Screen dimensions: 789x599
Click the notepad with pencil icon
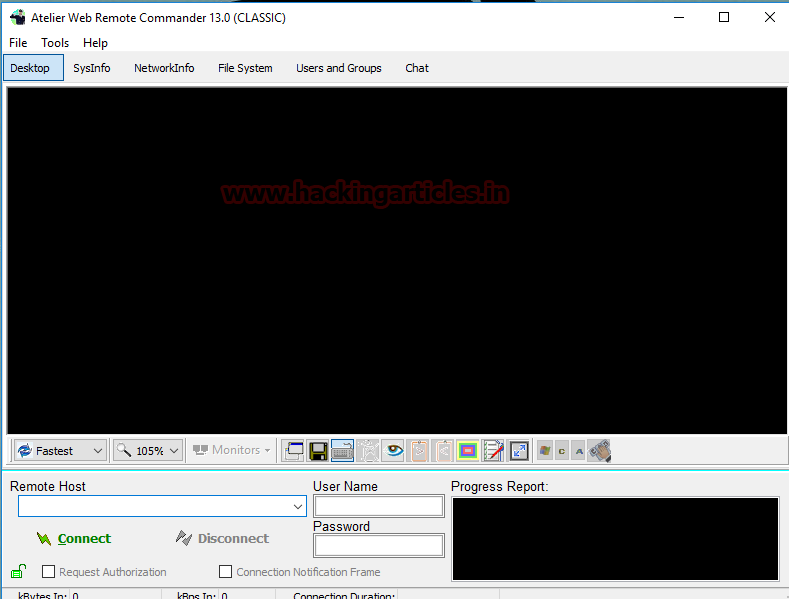click(x=493, y=451)
